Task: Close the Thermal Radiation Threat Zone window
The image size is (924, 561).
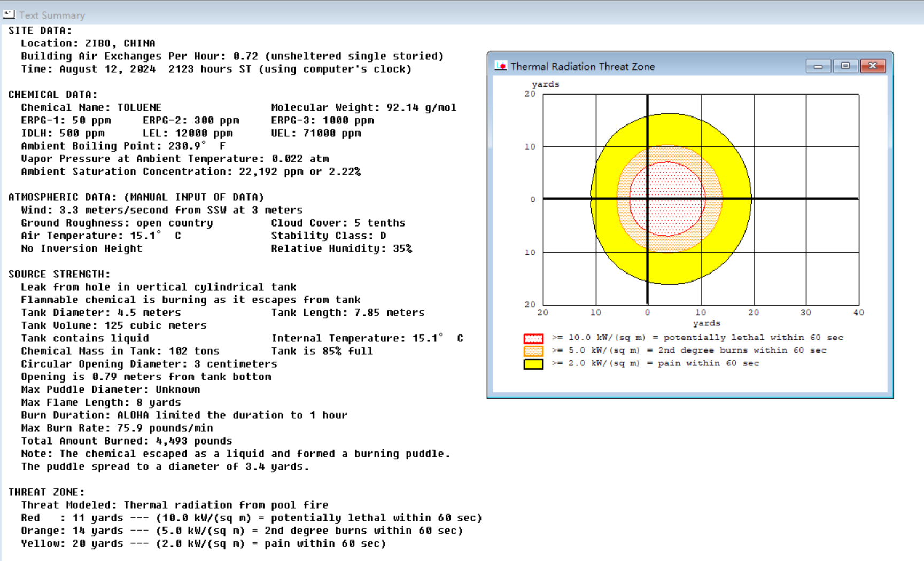Action: pyautogui.click(x=873, y=66)
